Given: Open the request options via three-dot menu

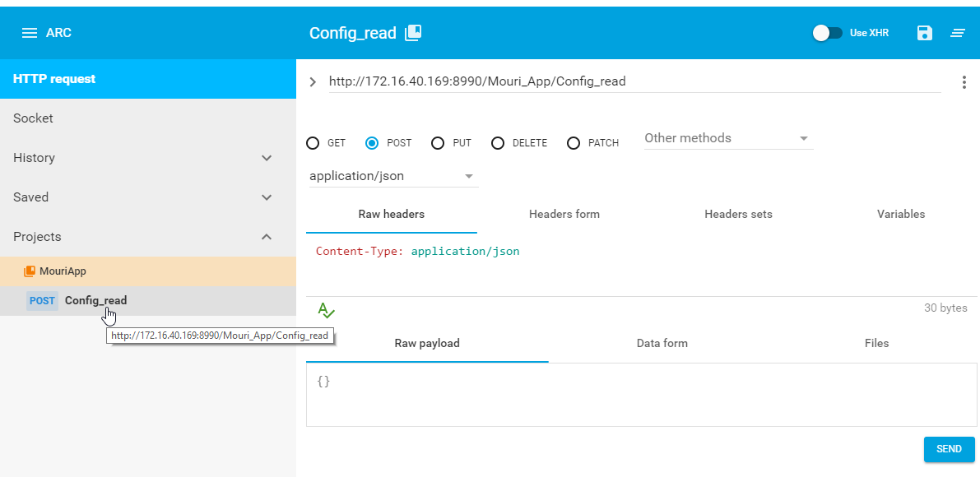Looking at the screenshot, I should pos(964,81).
